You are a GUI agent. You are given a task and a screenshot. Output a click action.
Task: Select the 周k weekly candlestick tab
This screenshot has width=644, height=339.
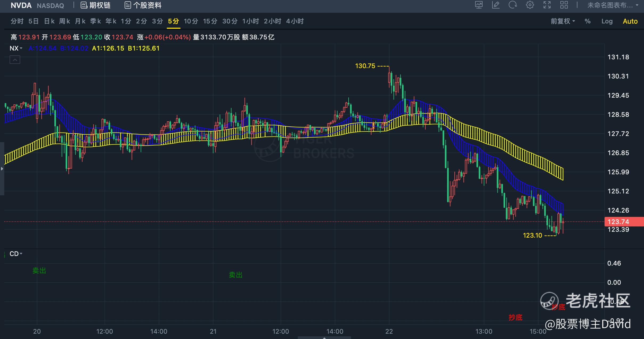click(65, 21)
